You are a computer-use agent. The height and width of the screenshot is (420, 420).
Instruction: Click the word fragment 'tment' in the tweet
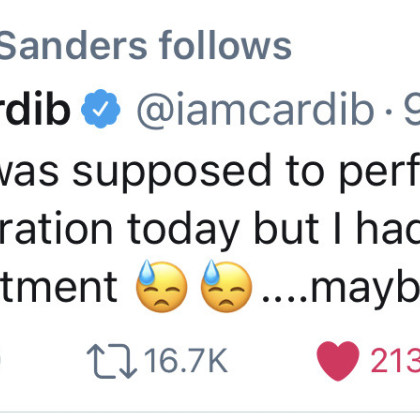58,287
